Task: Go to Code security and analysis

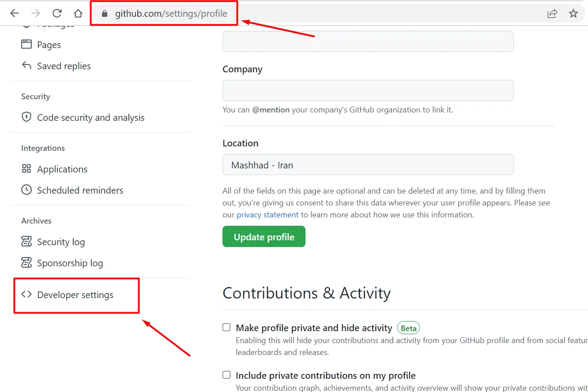Action: 91,117
